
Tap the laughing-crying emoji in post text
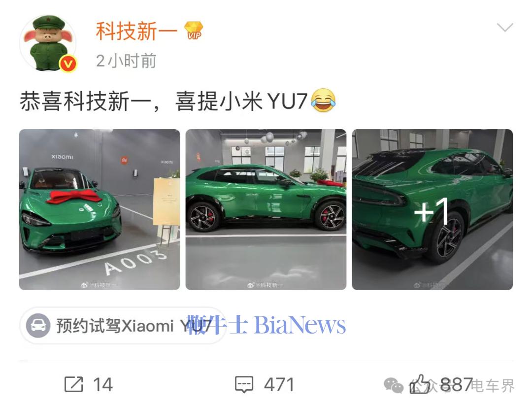pos(323,101)
